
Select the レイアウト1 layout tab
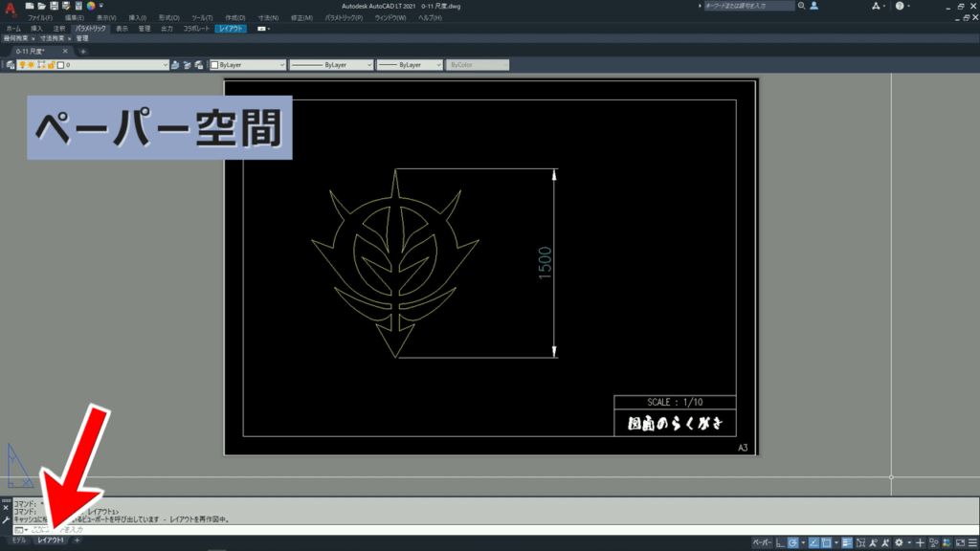pos(51,540)
